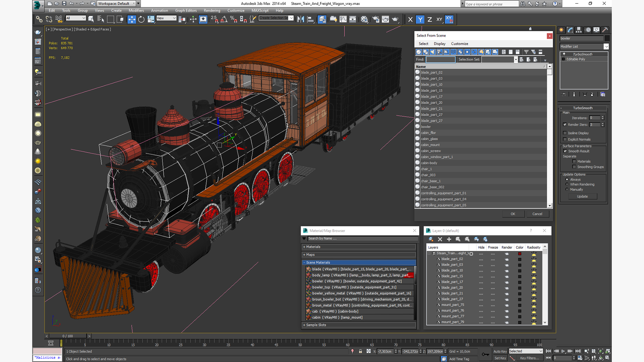
Task: Toggle the Percent Snap icon
Action: (x=234, y=19)
